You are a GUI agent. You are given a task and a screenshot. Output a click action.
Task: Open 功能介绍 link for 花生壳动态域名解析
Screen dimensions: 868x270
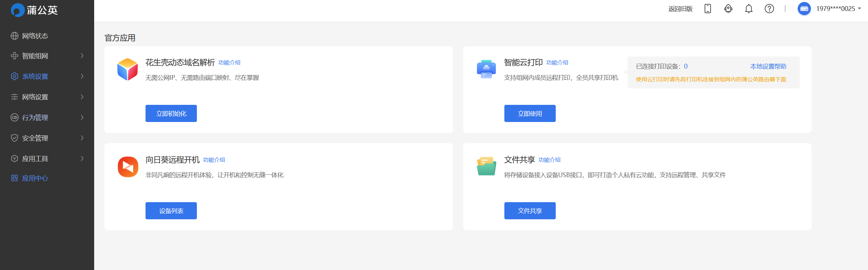click(x=229, y=63)
